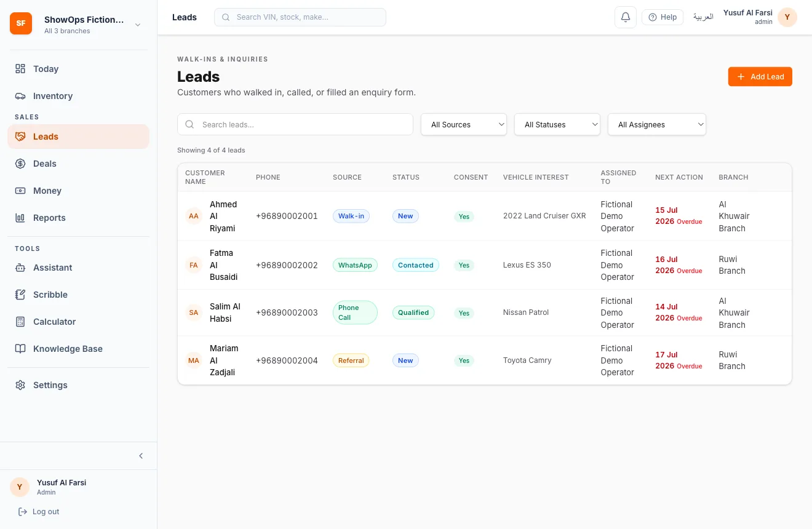Switch language to العربية
This screenshot has width=812, height=529.
703,17
